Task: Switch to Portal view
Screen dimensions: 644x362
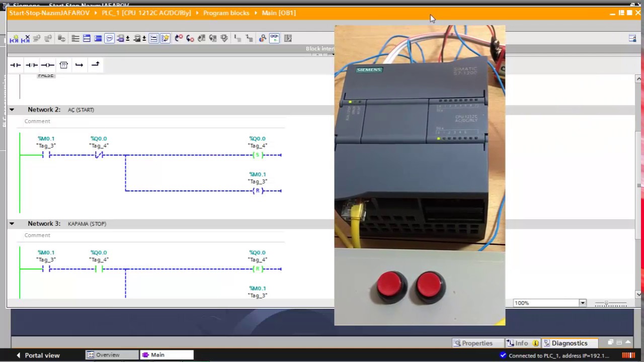Action: (x=38, y=355)
